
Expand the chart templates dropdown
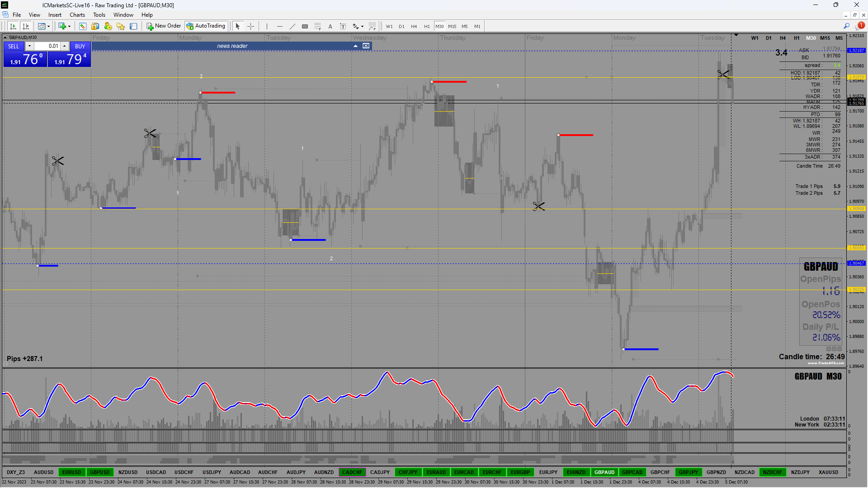[x=48, y=26]
